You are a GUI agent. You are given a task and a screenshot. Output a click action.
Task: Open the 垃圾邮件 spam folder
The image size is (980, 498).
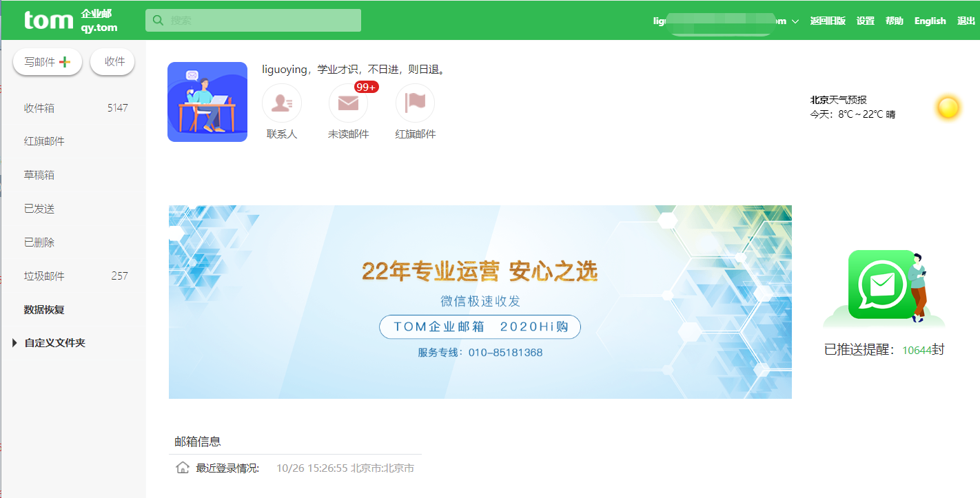[41, 276]
